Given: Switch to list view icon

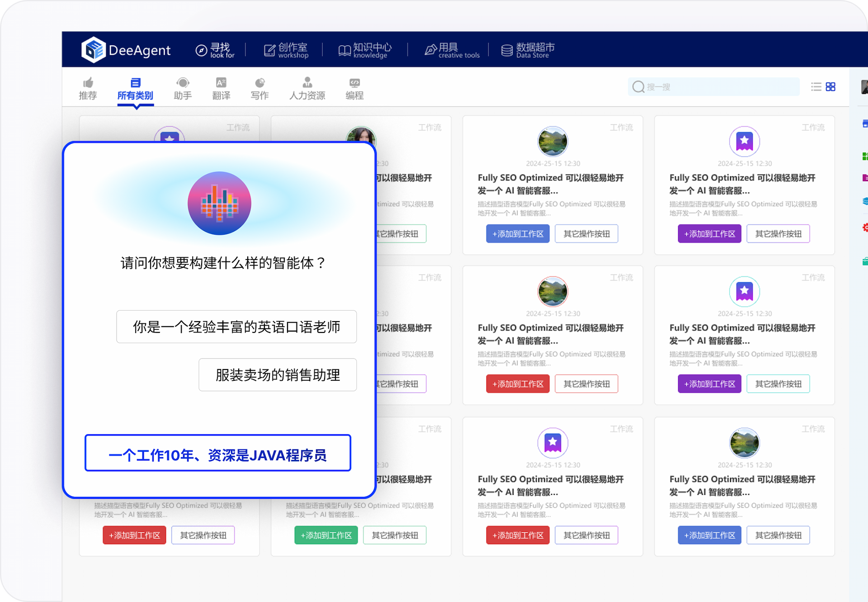Looking at the screenshot, I should pyautogui.click(x=816, y=87).
